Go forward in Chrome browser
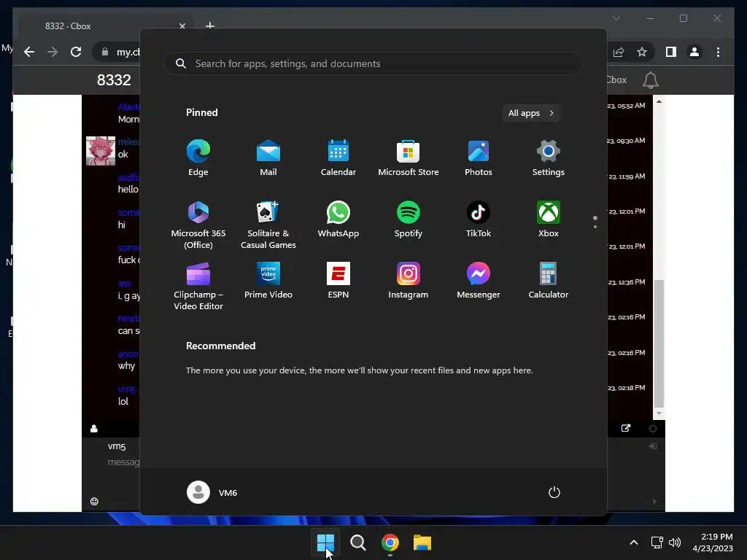This screenshot has width=747, height=560. coord(53,52)
